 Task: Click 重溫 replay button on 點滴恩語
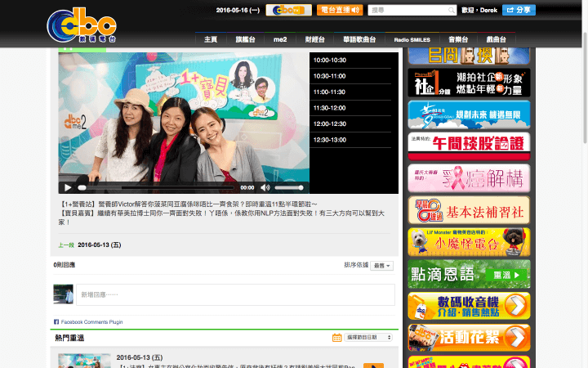pos(506,275)
